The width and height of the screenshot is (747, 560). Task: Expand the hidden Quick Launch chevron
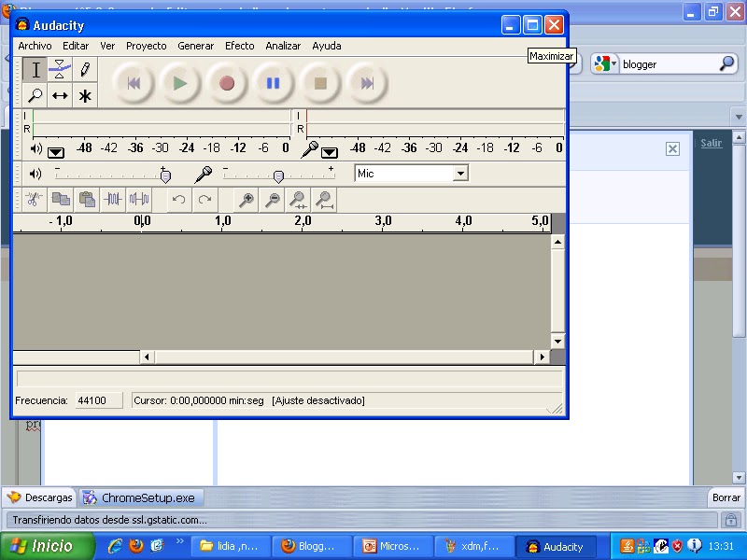point(179,541)
